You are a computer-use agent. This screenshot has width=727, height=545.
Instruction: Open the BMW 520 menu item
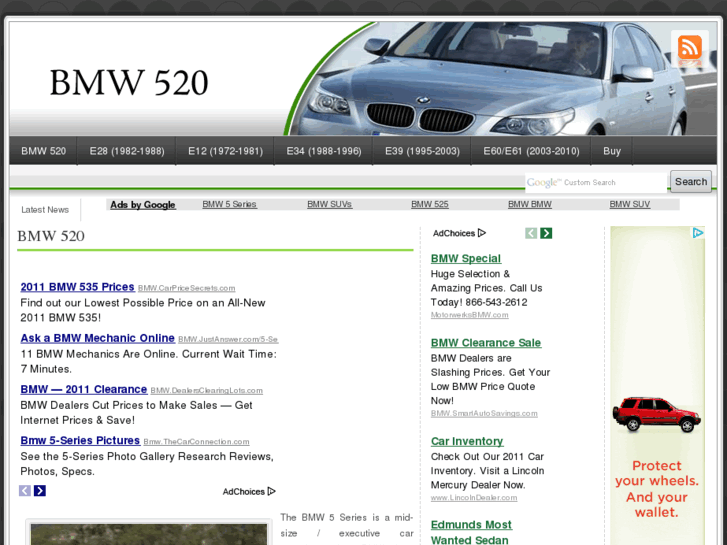44,151
